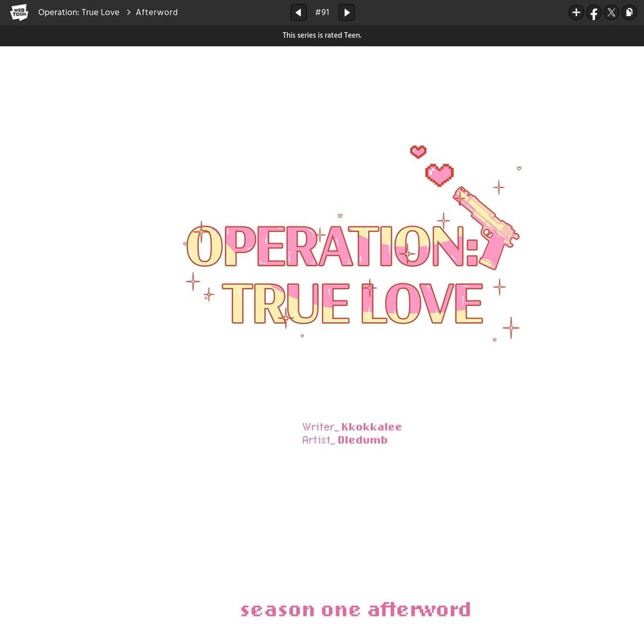Click the word OPERATION: in the title logo
644x644 pixels.
coord(332,247)
